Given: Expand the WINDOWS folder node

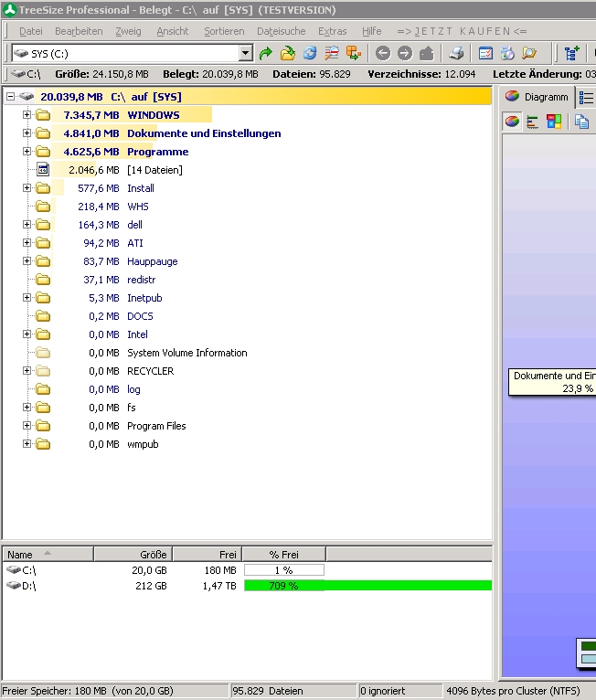Looking at the screenshot, I should pos(27,115).
